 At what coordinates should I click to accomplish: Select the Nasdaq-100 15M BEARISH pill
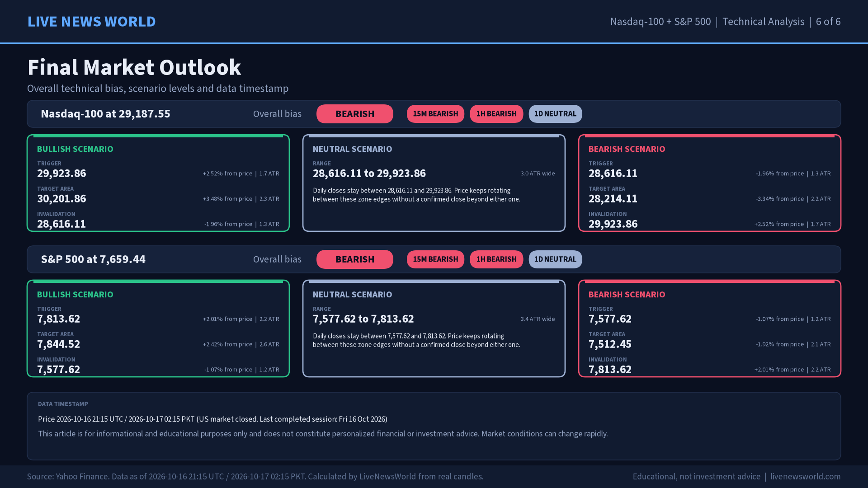pyautogui.click(x=435, y=114)
